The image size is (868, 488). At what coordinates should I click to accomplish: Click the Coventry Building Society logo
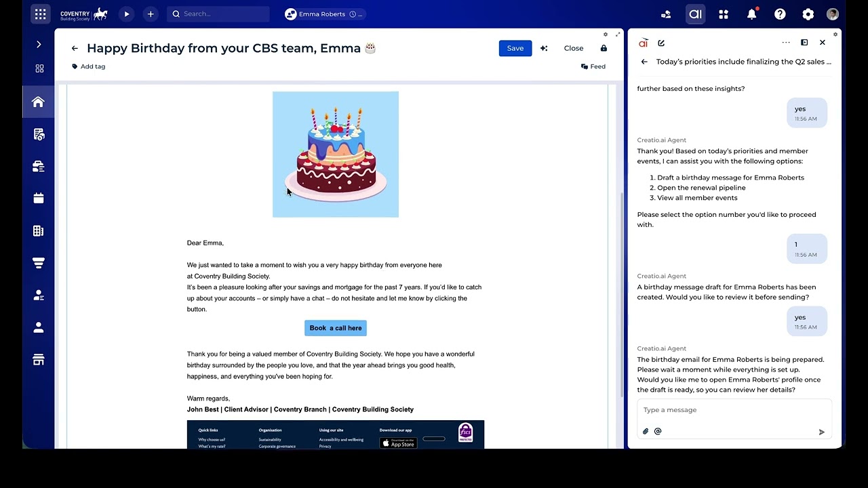pos(84,14)
